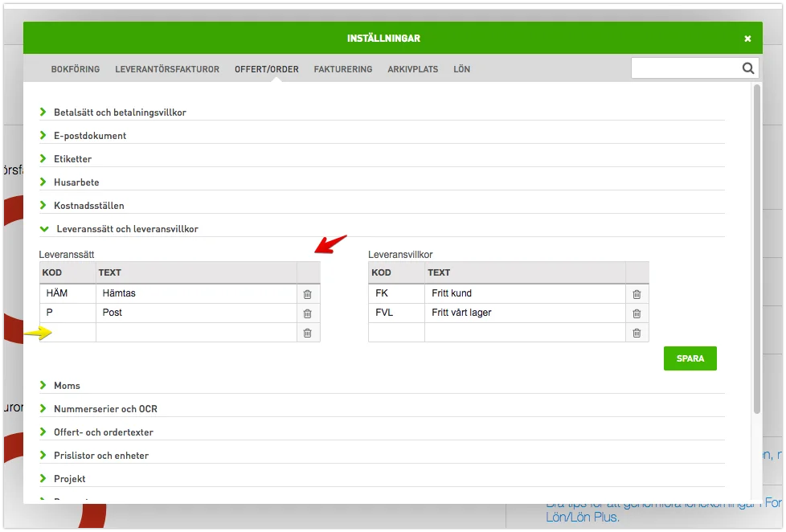Click empty TEXT cell under Leveransvillkor
786x532 pixels.
point(526,333)
